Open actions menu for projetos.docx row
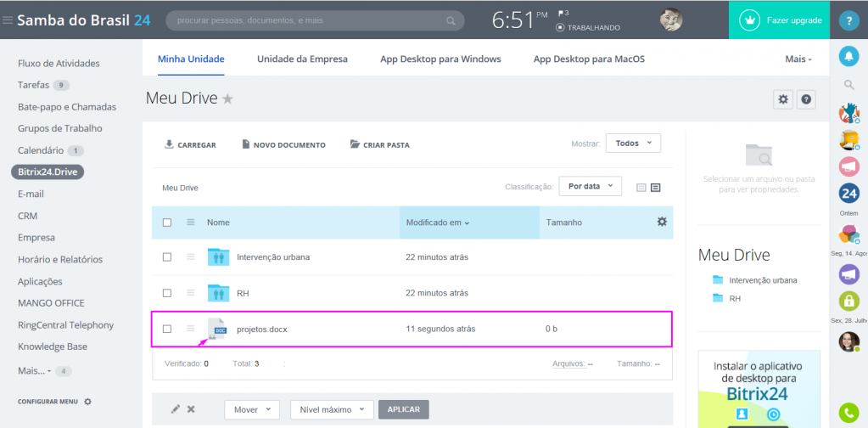The height and width of the screenshot is (428, 868). pyautogui.click(x=191, y=329)
